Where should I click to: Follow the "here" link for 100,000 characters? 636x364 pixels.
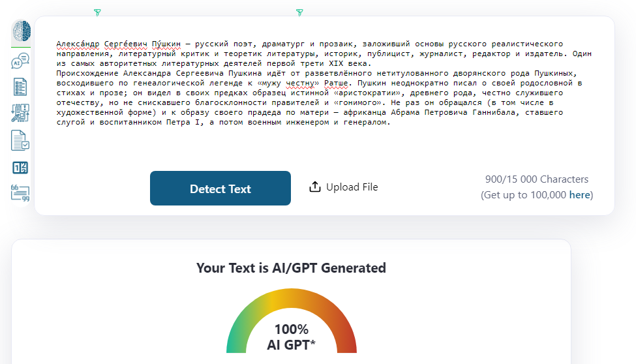(x=579, y=195)
